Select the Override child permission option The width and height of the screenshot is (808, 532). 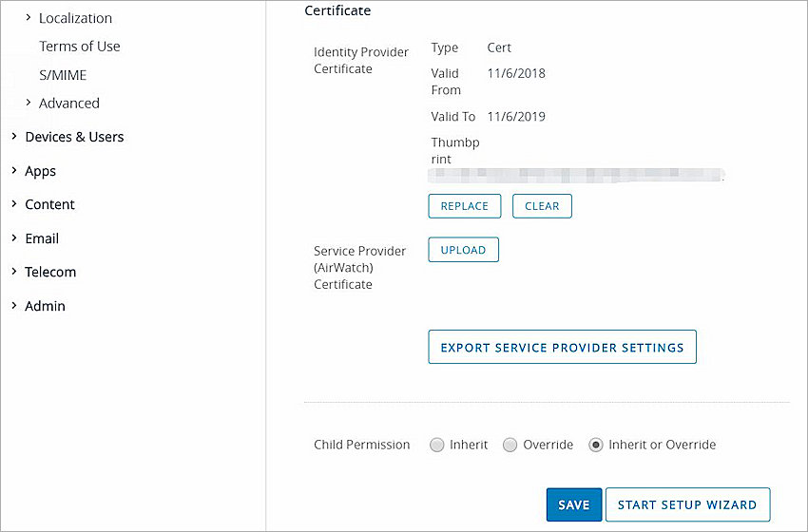tap(510, 445)
